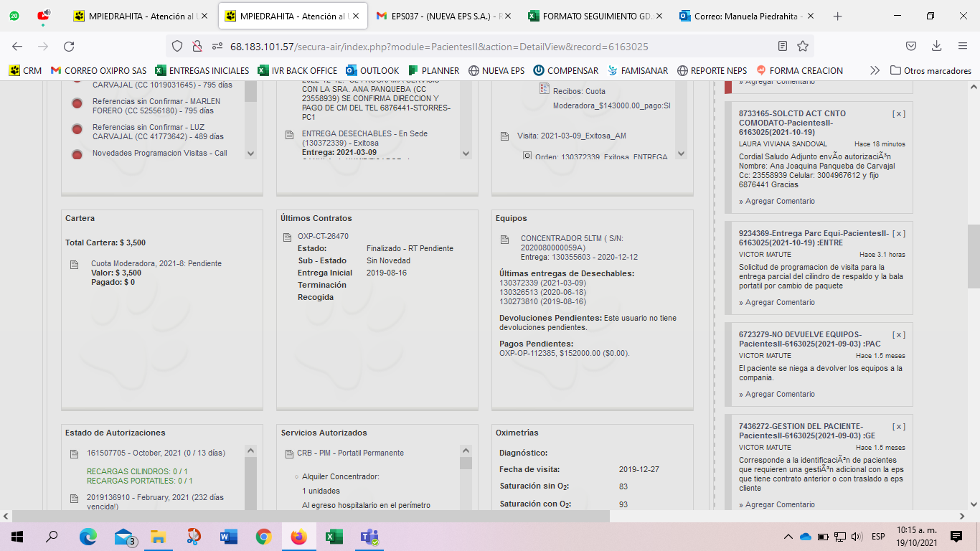Open the FORMA CREACION bookmark
This screenshot has width=980, height=551.
coord(799,70)
